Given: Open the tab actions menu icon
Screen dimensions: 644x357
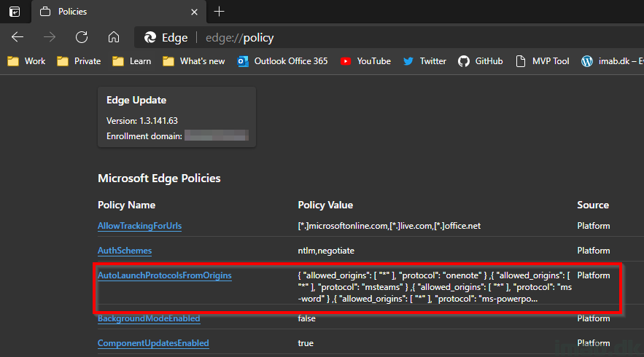Looking at the screenshot, I should pos(15,12).
